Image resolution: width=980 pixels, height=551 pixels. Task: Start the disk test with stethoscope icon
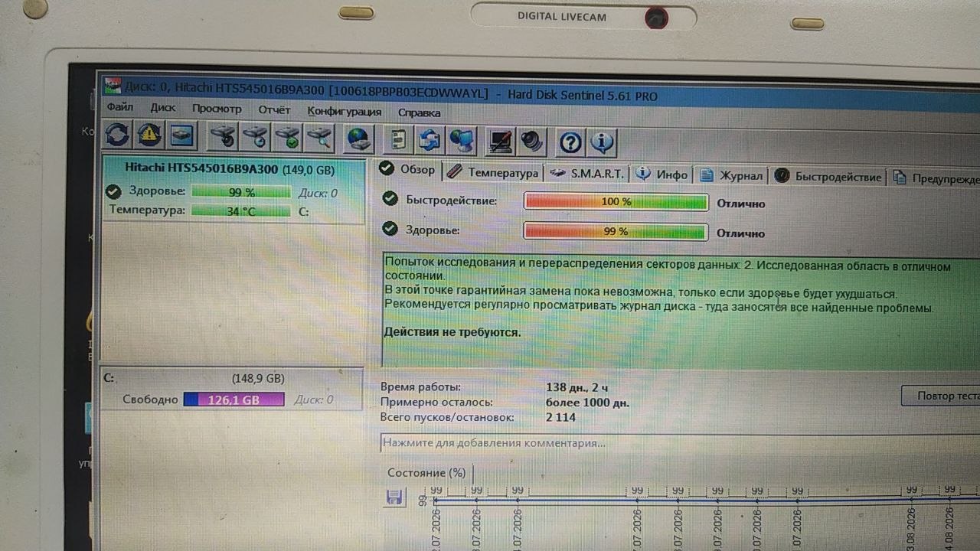[224, 138]
